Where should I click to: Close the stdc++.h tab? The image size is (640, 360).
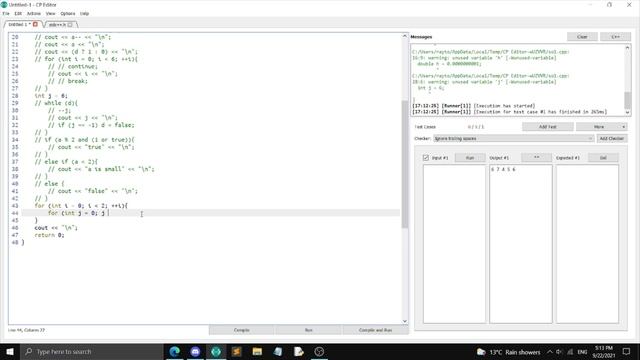pyautogui.click(x=70, y=25)
